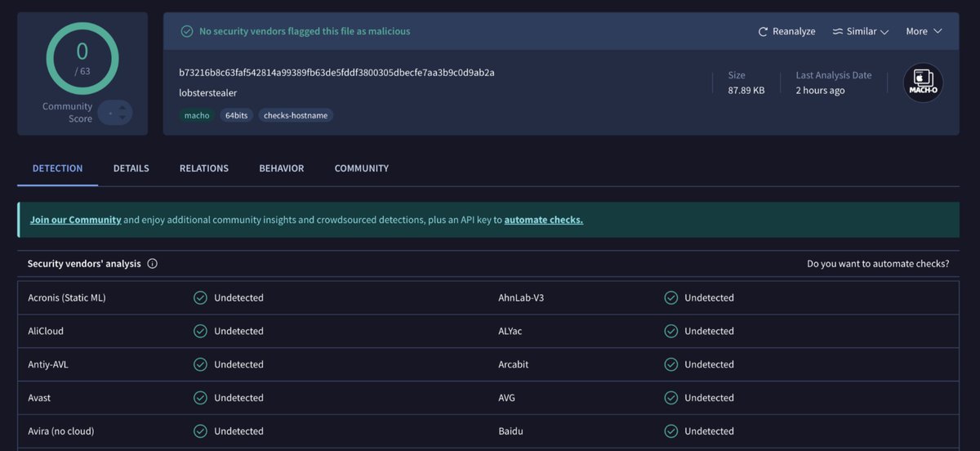
Task: Open the Community tab
Action: 362,168
